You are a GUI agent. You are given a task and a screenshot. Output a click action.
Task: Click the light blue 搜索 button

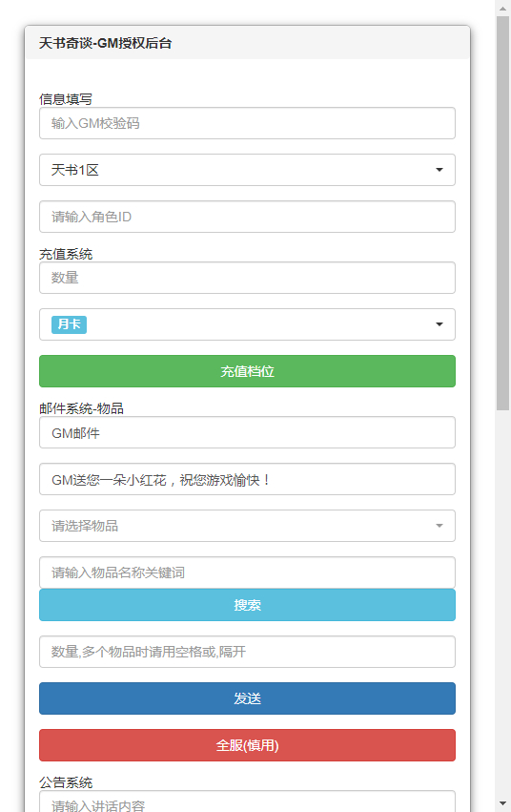247,605
